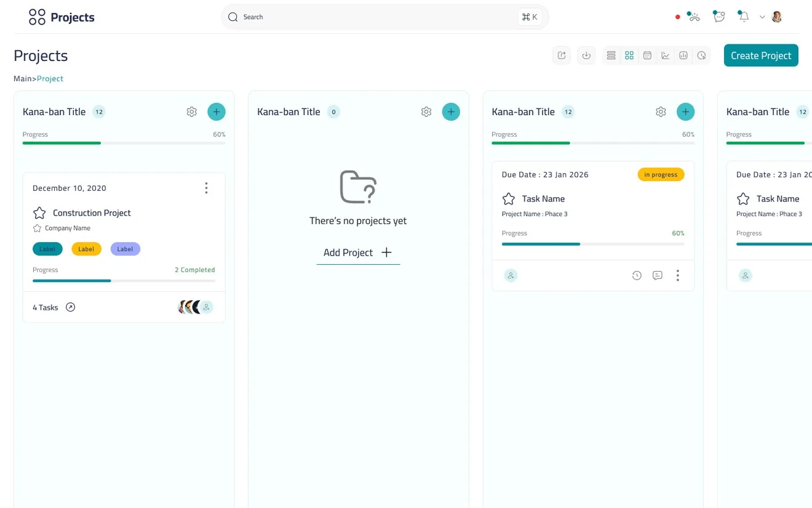Click the December 10, 2020 date text
This screenshot has height=508, width=812.
[x=70, y=188]
